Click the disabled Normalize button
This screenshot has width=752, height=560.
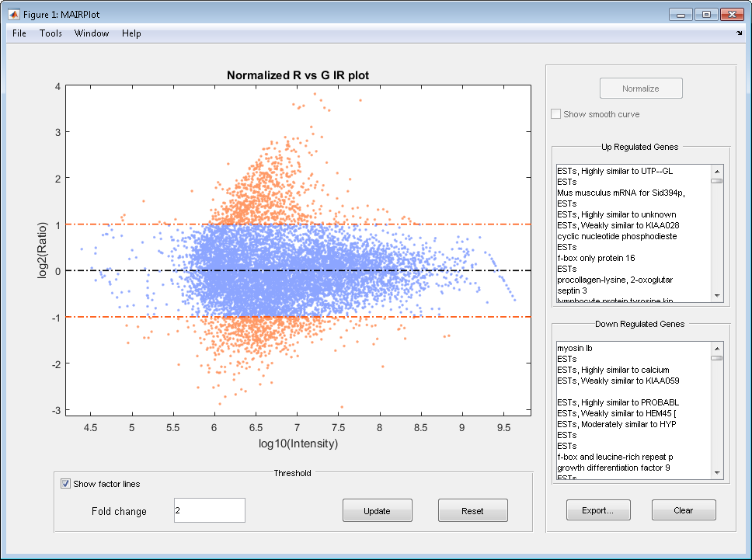click(641, 89)
